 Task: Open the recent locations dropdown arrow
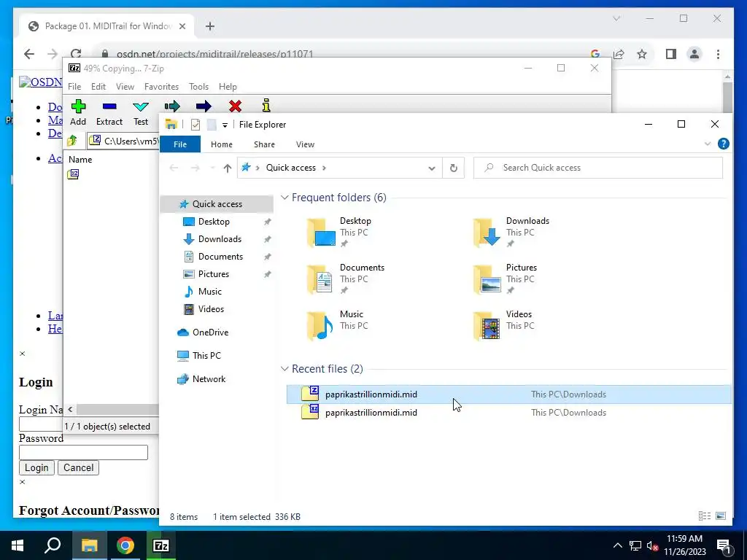tap(212, 168)
